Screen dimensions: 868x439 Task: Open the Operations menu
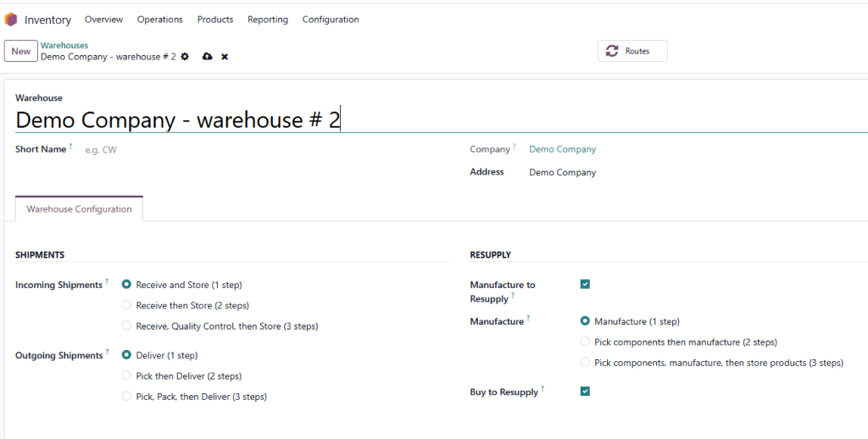pos(159,19)
